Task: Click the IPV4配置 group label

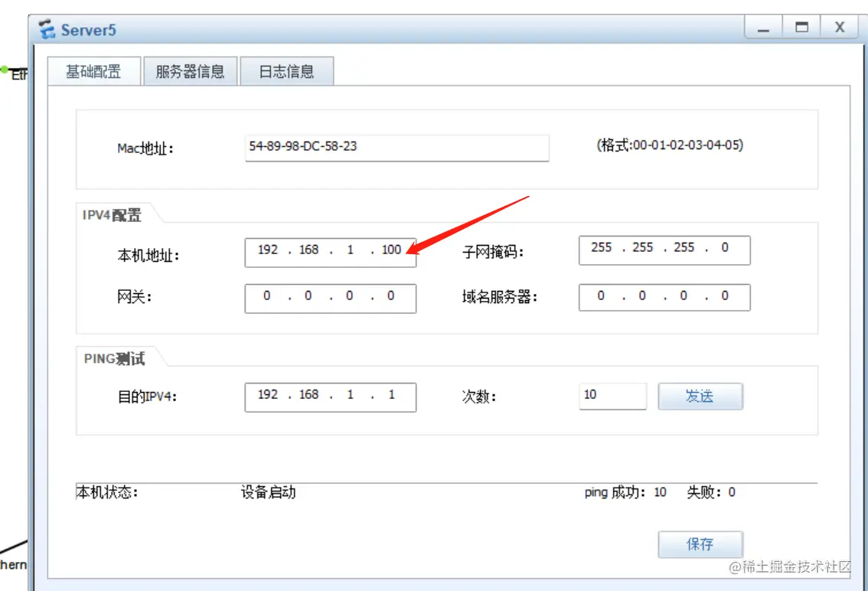Action: (x=112, y=215)
